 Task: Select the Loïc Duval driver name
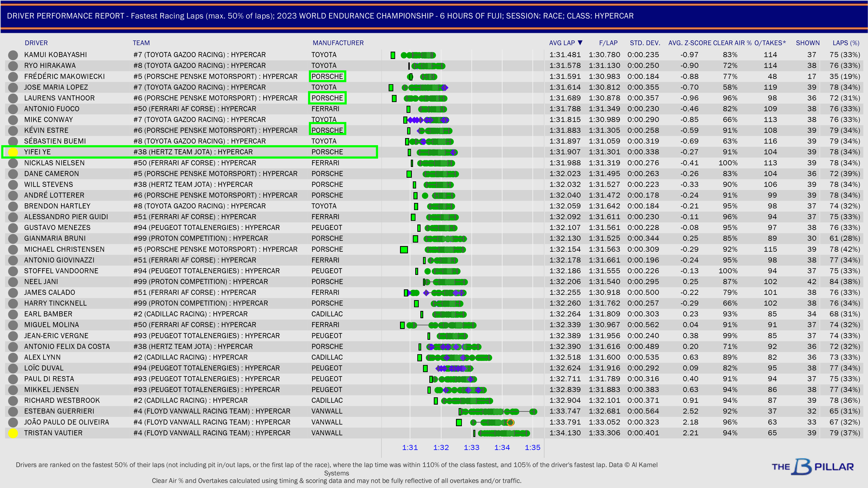coord(44,368)
